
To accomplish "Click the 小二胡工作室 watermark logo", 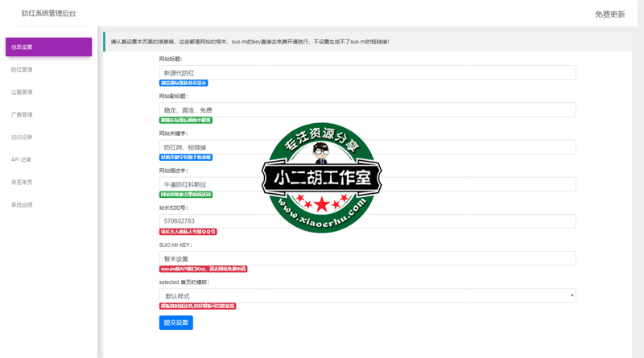I will (x=322, y=178).
